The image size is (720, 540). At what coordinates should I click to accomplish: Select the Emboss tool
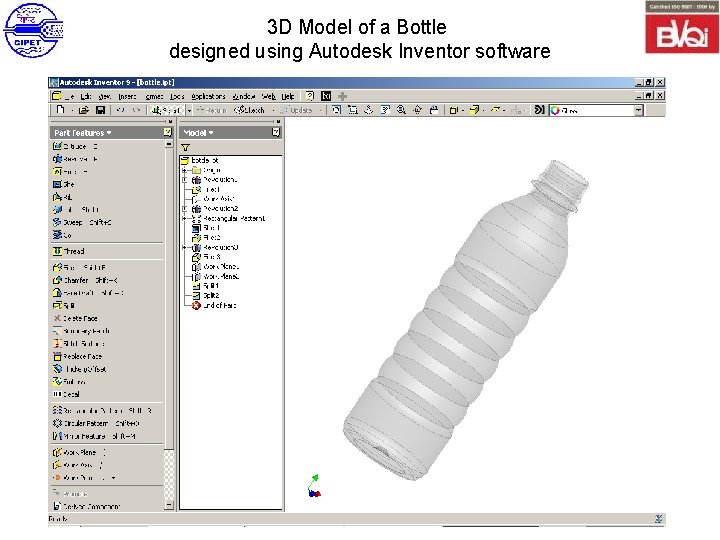69,382
